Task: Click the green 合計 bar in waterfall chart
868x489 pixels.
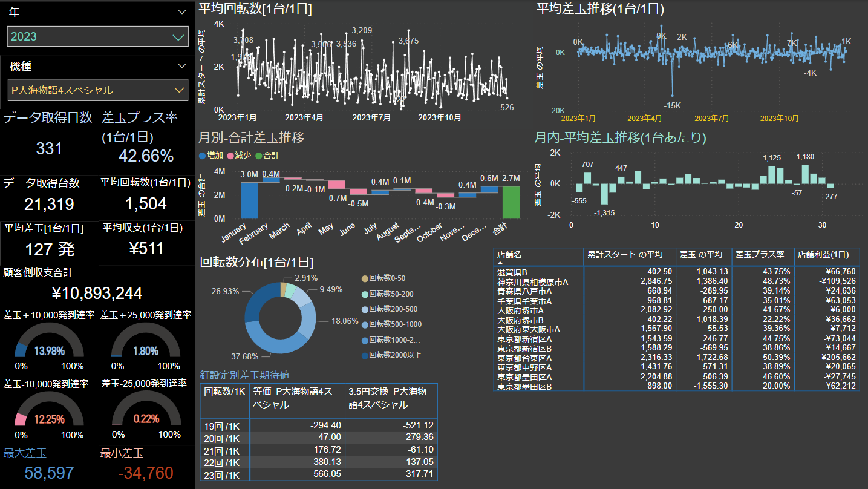Action: (x=511, y=202)
